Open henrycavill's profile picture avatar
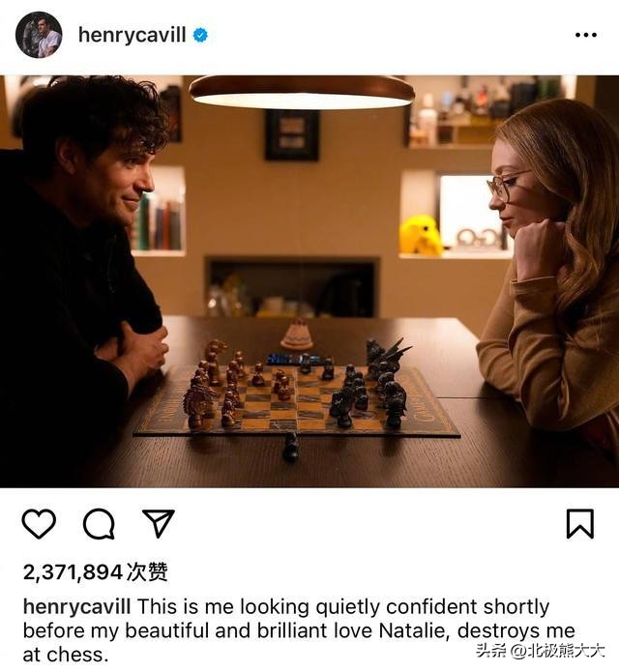619x672 pixels. (x=39, y=35)
